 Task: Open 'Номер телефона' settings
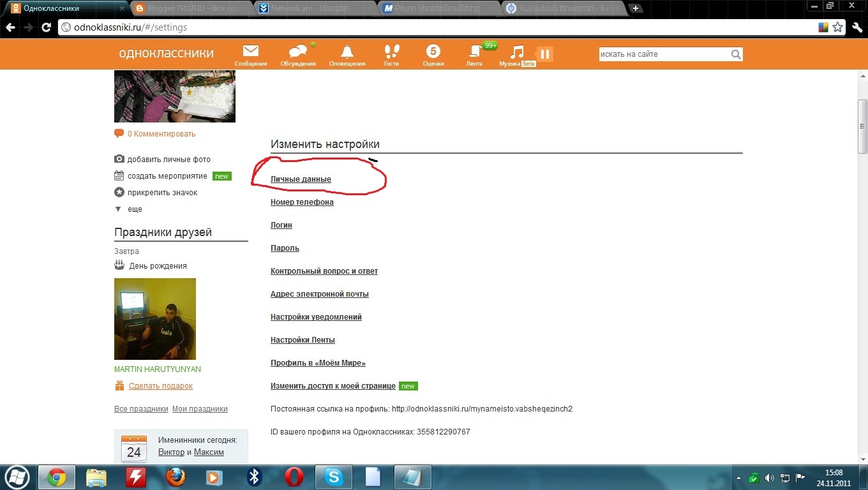point(302,202)
